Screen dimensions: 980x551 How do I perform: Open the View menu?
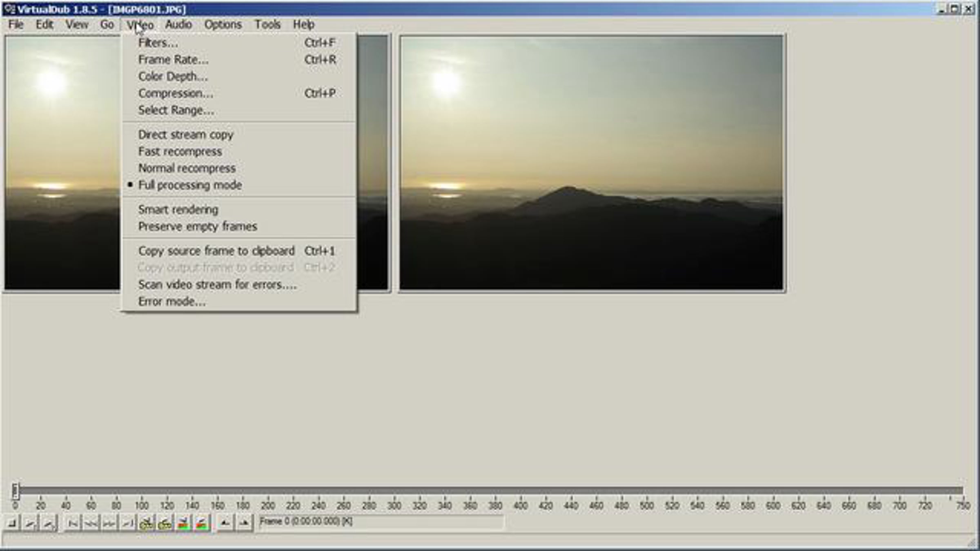77,24
